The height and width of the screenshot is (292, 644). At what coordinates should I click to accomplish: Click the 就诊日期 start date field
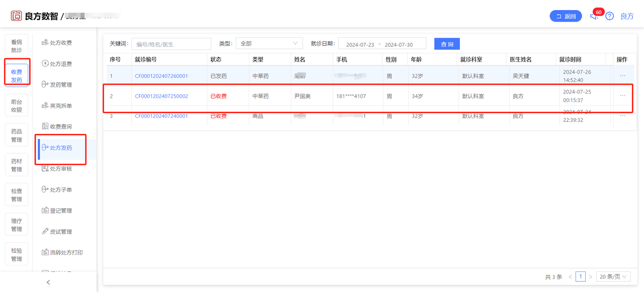click(360, 44)
